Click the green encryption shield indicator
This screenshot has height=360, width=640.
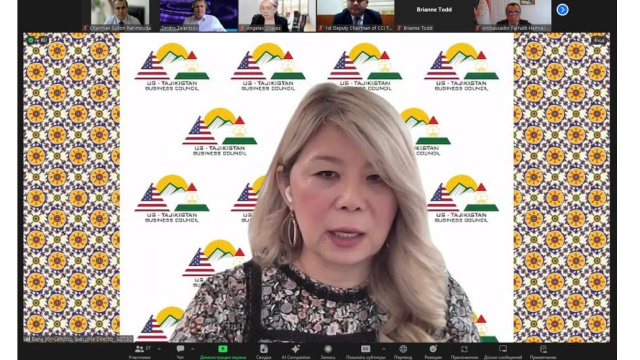(31, 40)
